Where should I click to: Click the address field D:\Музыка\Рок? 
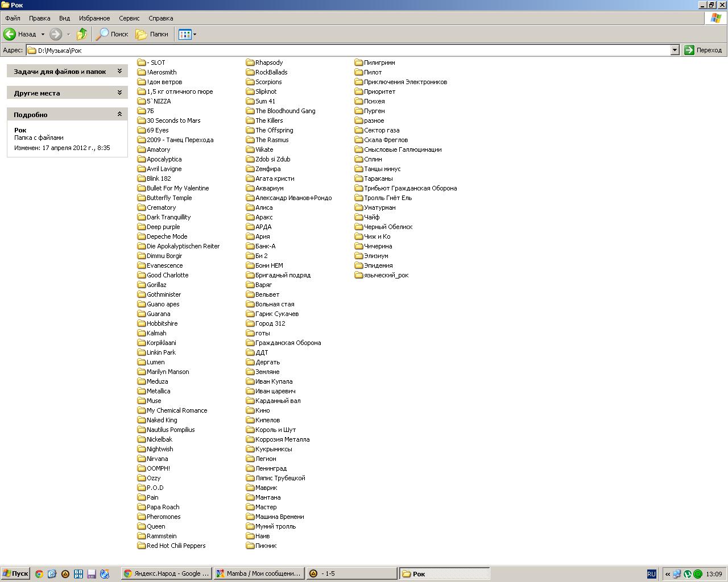(x=341, y=50)
